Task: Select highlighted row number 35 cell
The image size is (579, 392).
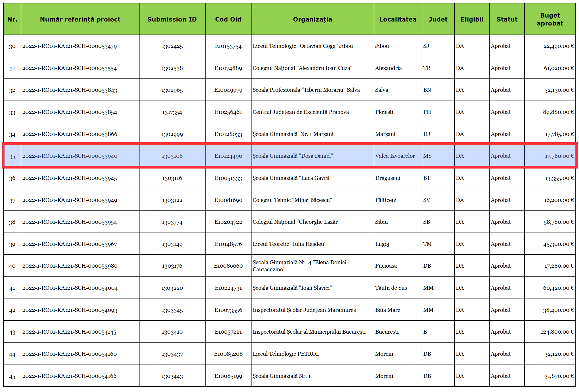Action: click(12, 156)
